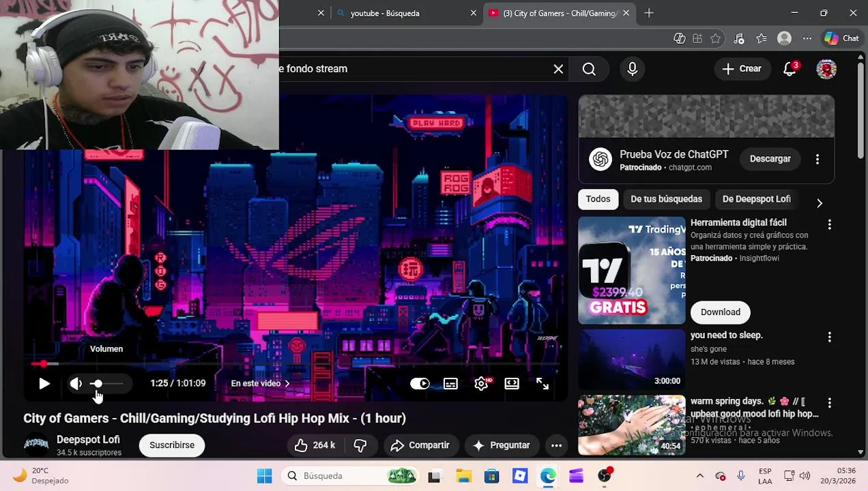Click Descargar on the ChatGPT ad
This screenshot has height=491, width=868.
click(770, 159)
